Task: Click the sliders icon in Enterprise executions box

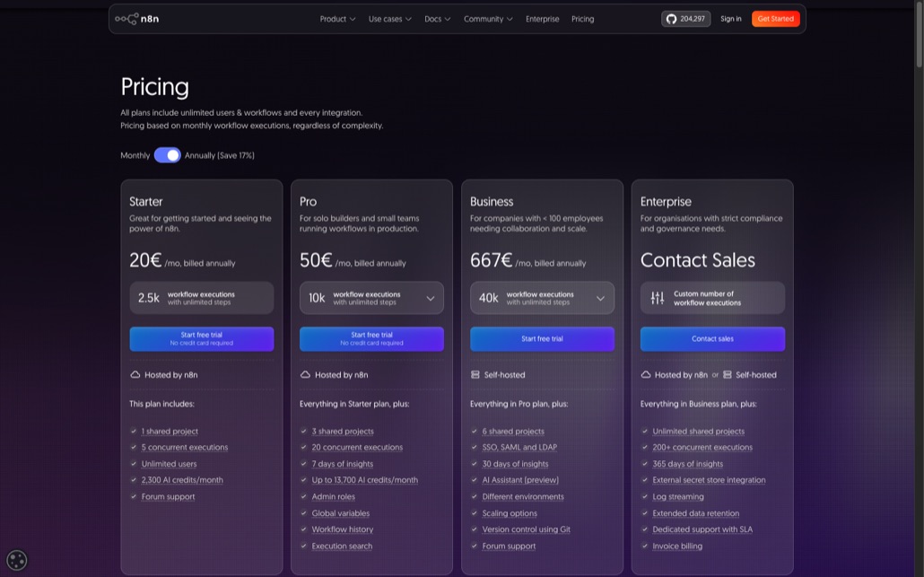Action: pos(657,298)
